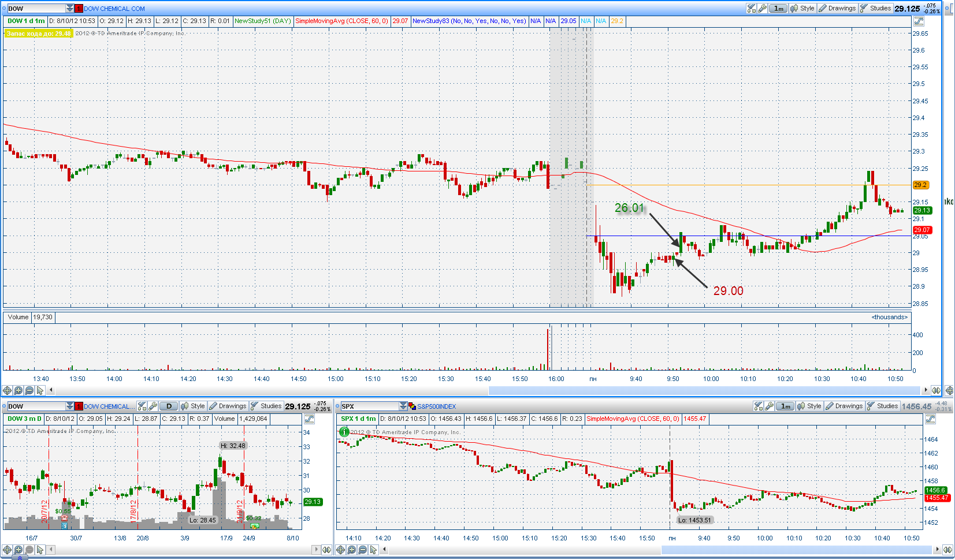Click the expand time axis icon under the daily chart

click(x=326, y=550)
